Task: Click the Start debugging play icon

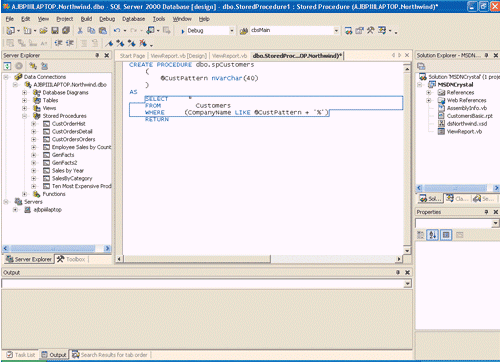Action: [183, 31]
